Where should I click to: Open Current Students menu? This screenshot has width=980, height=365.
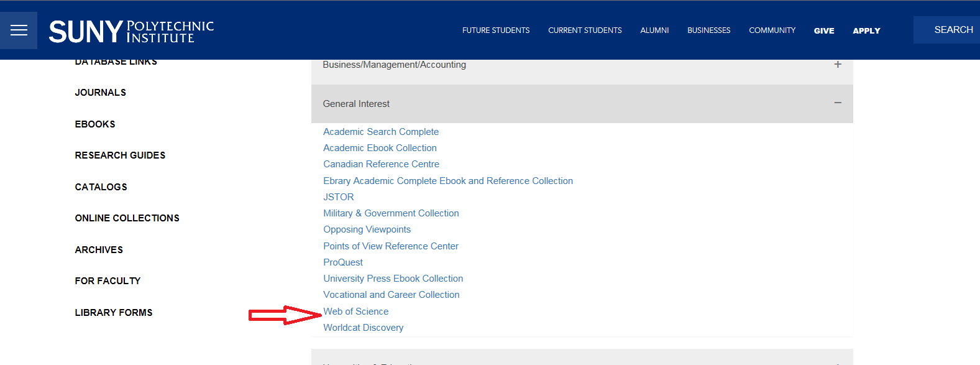tap(585, 30)
